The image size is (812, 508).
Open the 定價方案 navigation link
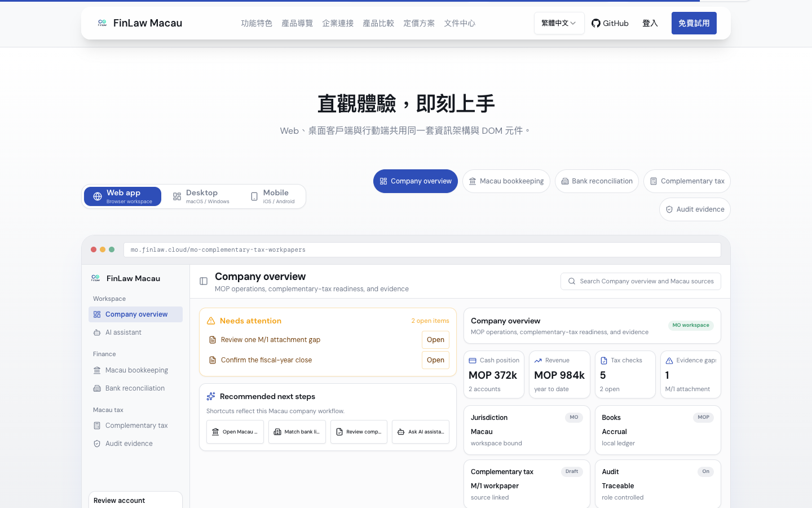[x=419, y=23]
